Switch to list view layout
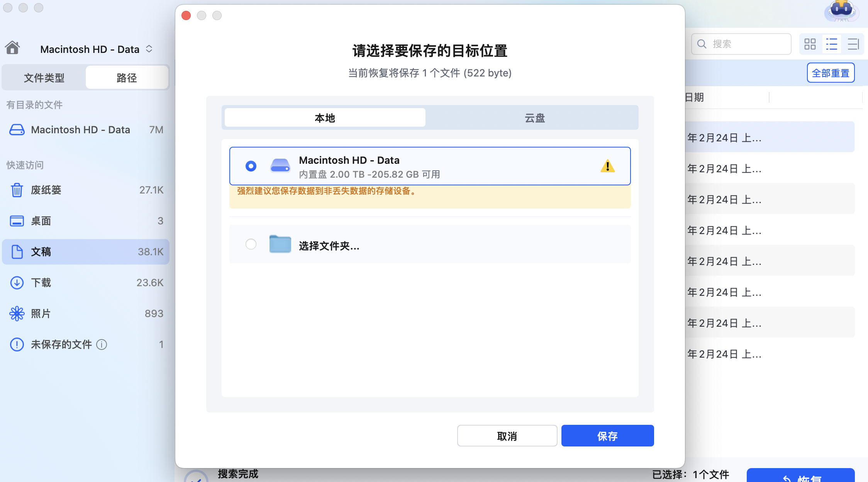 [831, 44]
